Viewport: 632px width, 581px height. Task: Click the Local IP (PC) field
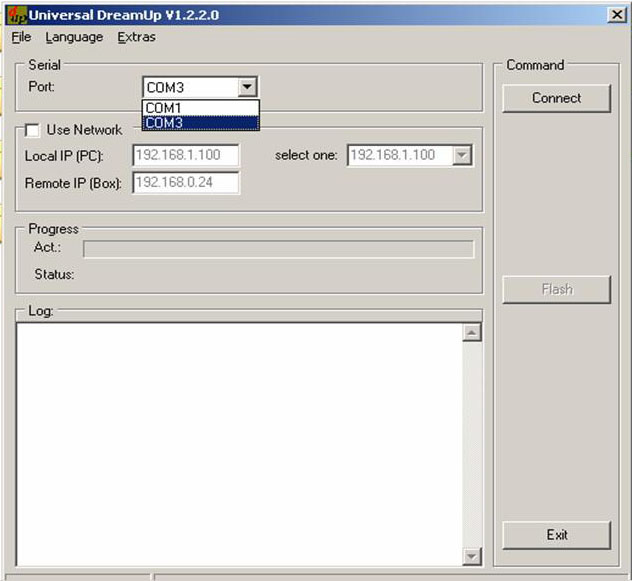coord(186,155)
